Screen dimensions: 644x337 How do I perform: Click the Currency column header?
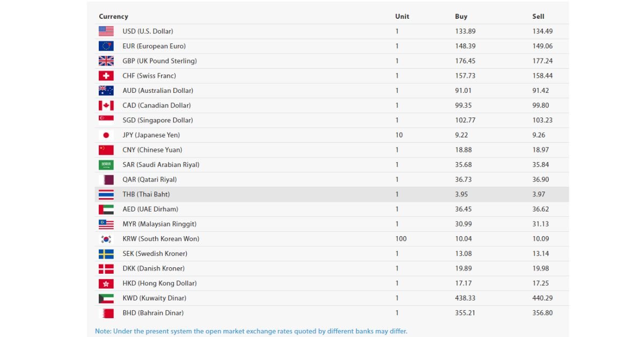coord(113,17)
